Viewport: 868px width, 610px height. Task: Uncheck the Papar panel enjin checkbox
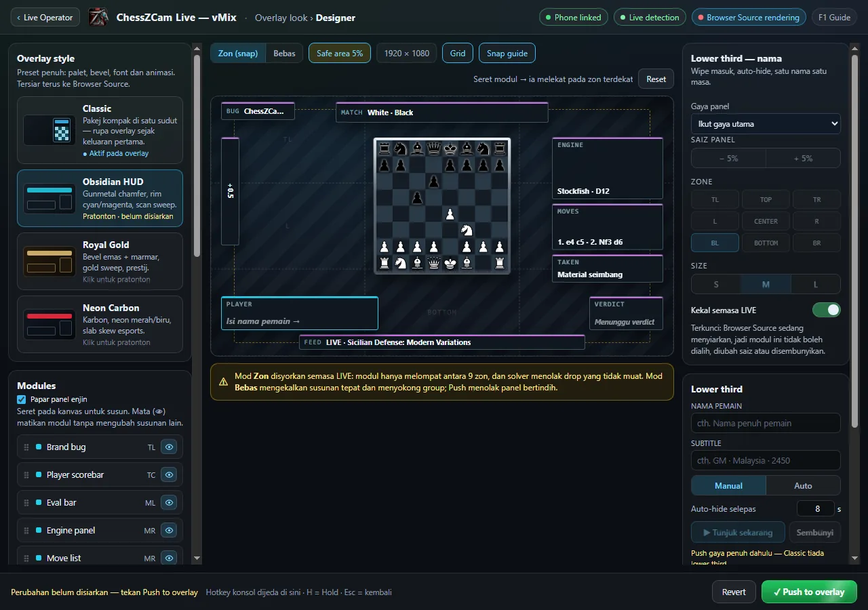pyautogui.click(x=22, y=399)
